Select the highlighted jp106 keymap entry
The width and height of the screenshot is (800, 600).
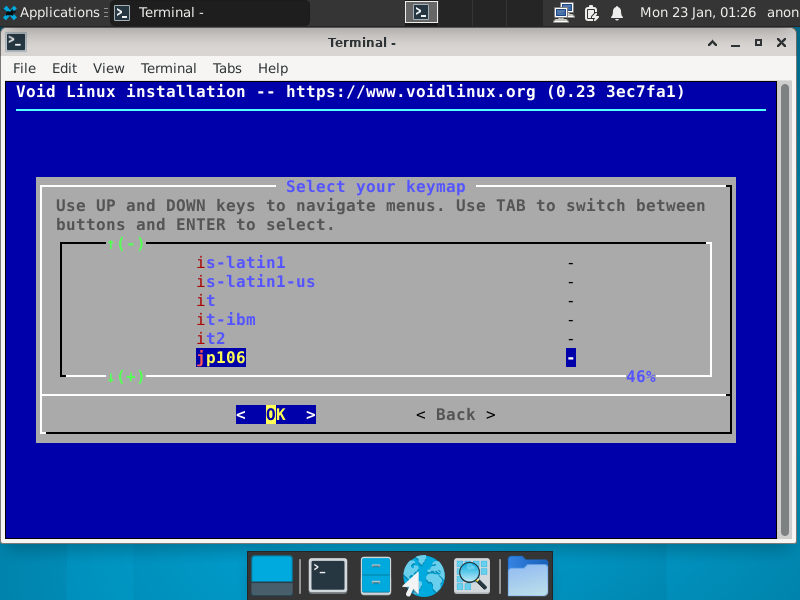(x=221, y=358)
